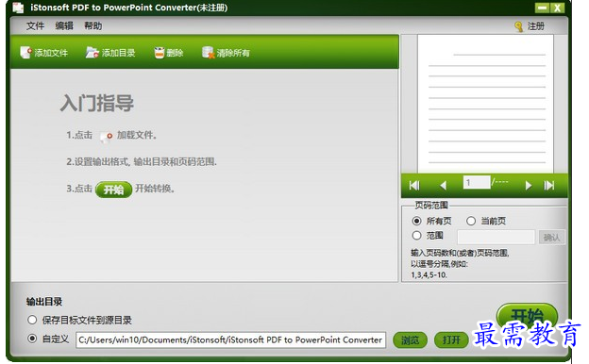Jump to the last preview page
The width and height of the screenshot is (589, 364).
pos(549,185)
